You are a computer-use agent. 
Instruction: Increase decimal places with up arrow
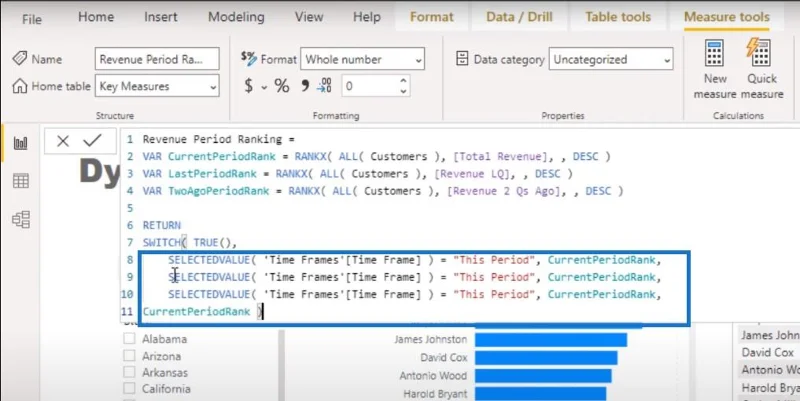pyautogui.click(x=403, y=81)
